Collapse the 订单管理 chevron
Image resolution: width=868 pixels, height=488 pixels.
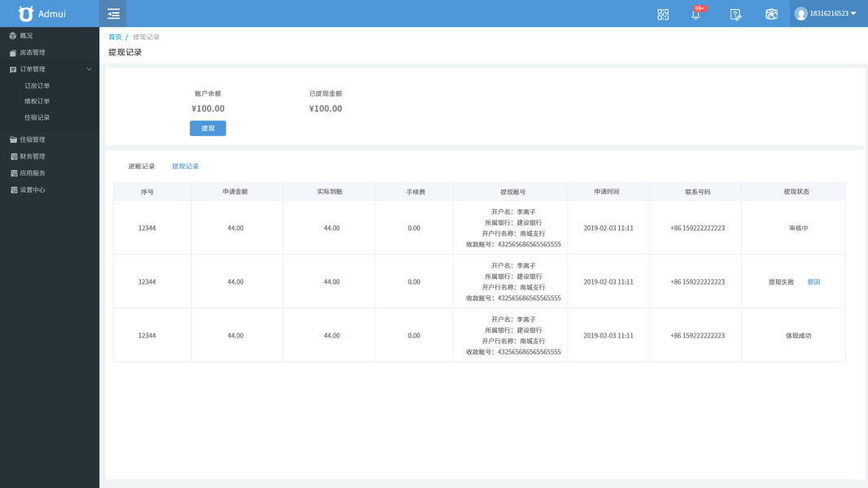89,69
